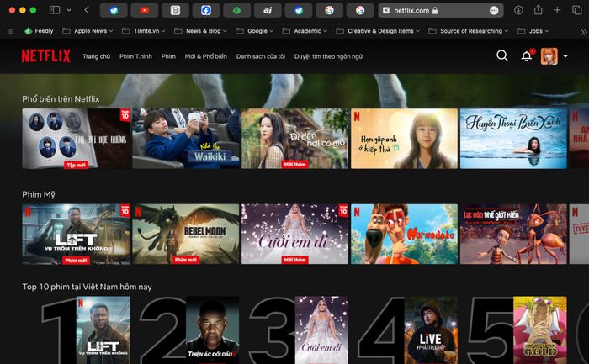Switch to the first Twitter bird tab

114,10
